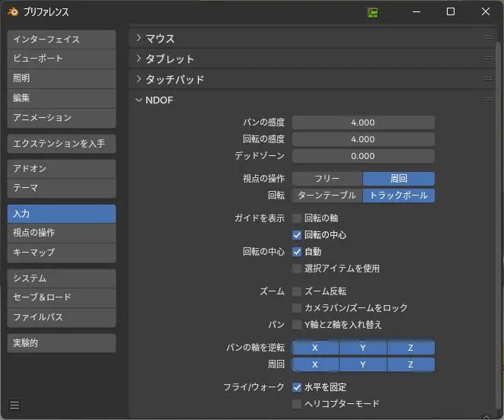The height and width of the screenshot is (420, 504).
Task: Toggle Y in パンの軸を逆転
Action: tap(363, 348)
